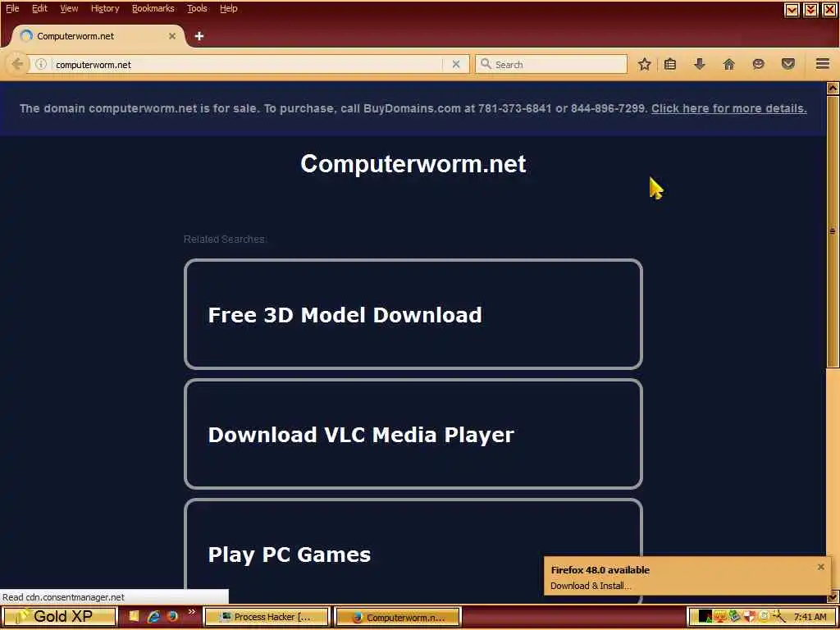This screenshot has height=630, width=840.
Task: Click the 'Related Searches' label
Action: click(225, 239)
